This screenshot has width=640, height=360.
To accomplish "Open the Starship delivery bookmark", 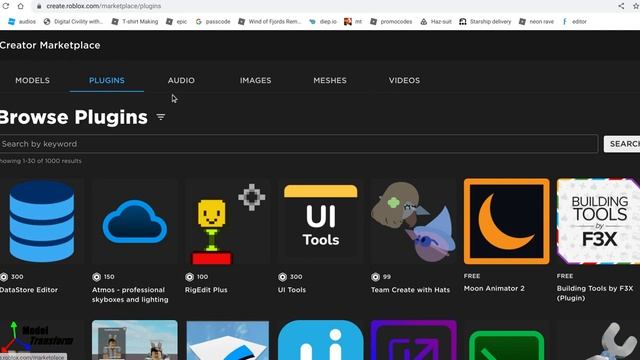I will [485, 22].
